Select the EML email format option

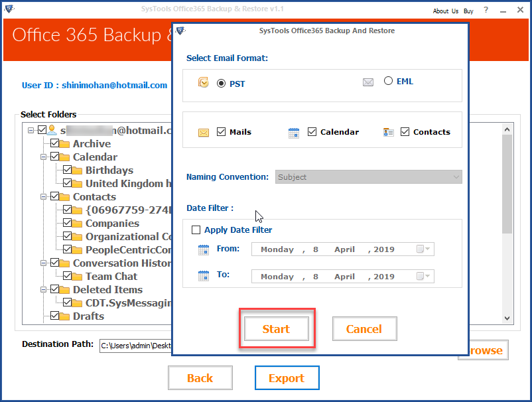coord(388,80)
